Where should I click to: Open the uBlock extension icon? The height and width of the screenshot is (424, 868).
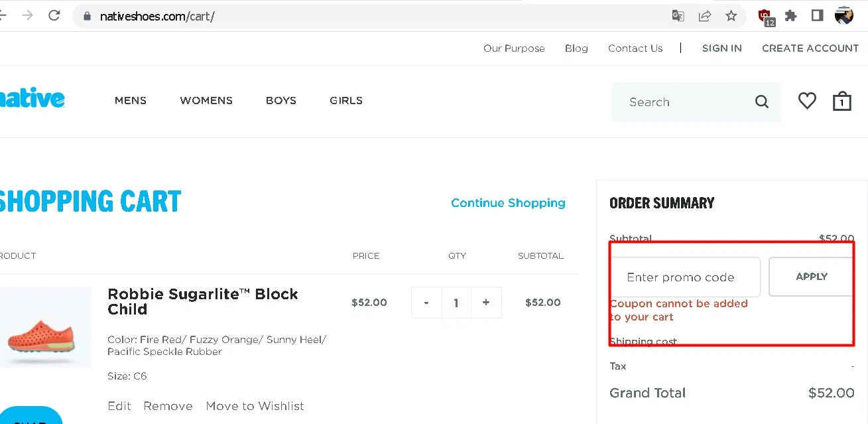click(x=765, y=16)
